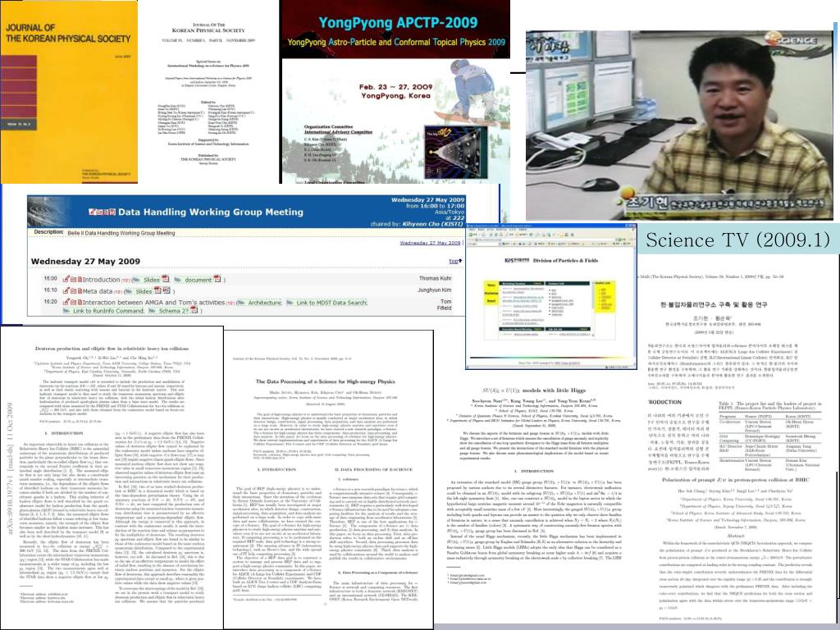Click the edit pencil icon in Introduction row
The width and height of the screenshot is (840, 630).
(66, 279)
